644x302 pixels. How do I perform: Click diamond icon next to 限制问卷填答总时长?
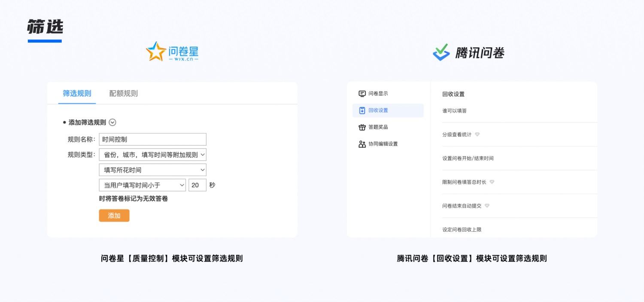(x=492, y=182)
